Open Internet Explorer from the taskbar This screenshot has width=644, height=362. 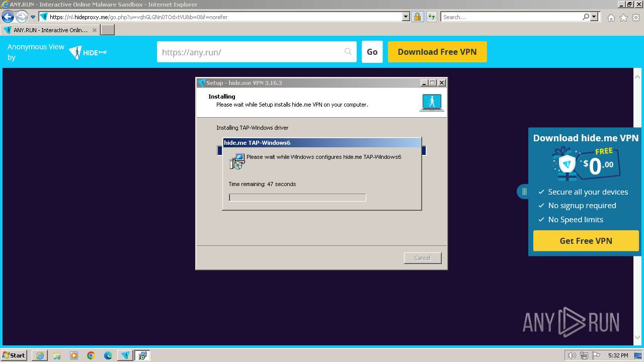click(40, 355)
